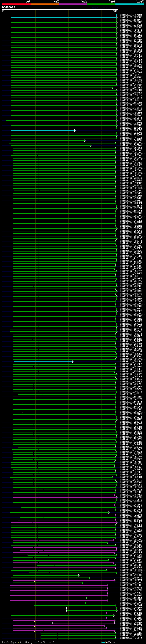The height and width of the screenshot is (644, 146).
Task: Select the UniRef100_Q9FUL4 hit name
Action: (131, 63)
